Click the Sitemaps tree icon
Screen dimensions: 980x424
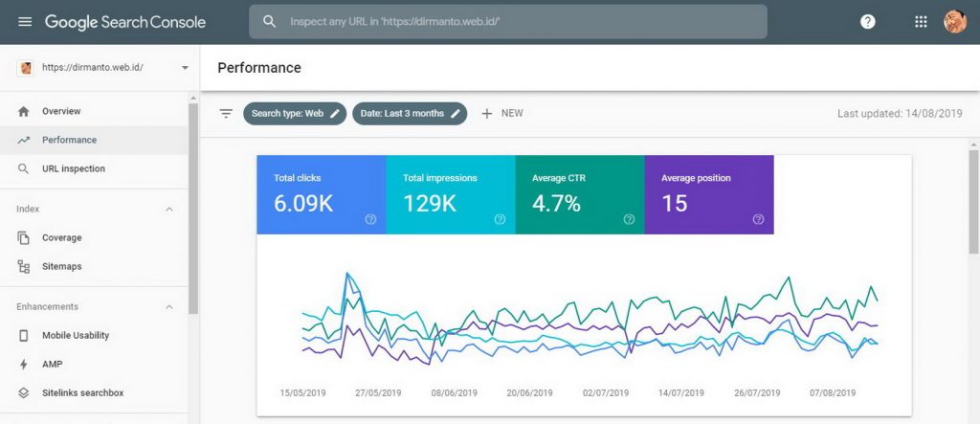tap(24, 267)
